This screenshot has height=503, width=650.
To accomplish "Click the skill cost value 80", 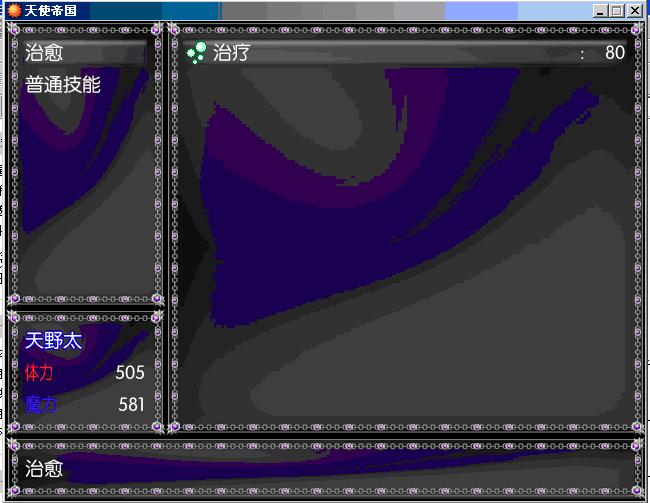I will click(614, 53).
